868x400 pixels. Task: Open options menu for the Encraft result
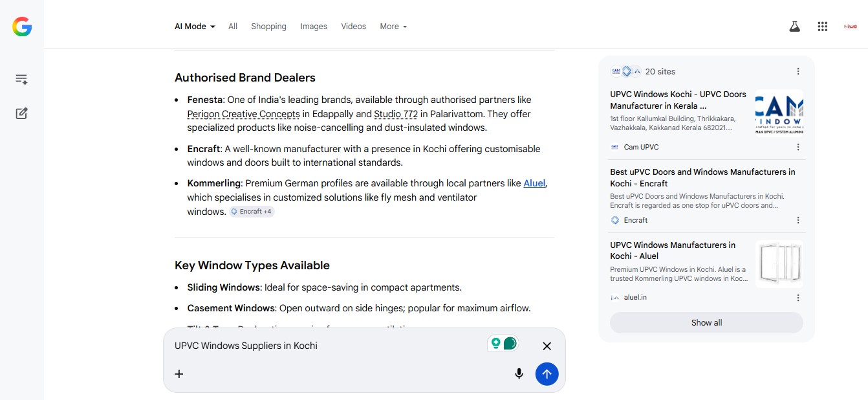[x=798, y=220]
